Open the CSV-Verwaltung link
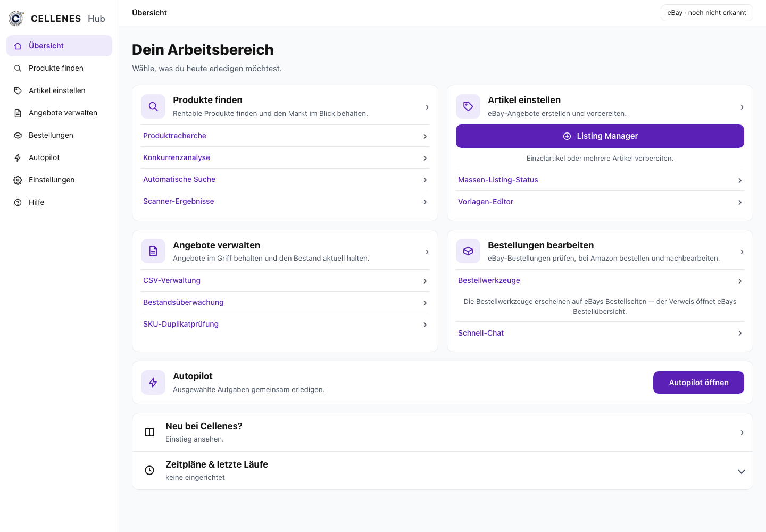The height and width of the screenshot is (532, 766). pos(285,280)
